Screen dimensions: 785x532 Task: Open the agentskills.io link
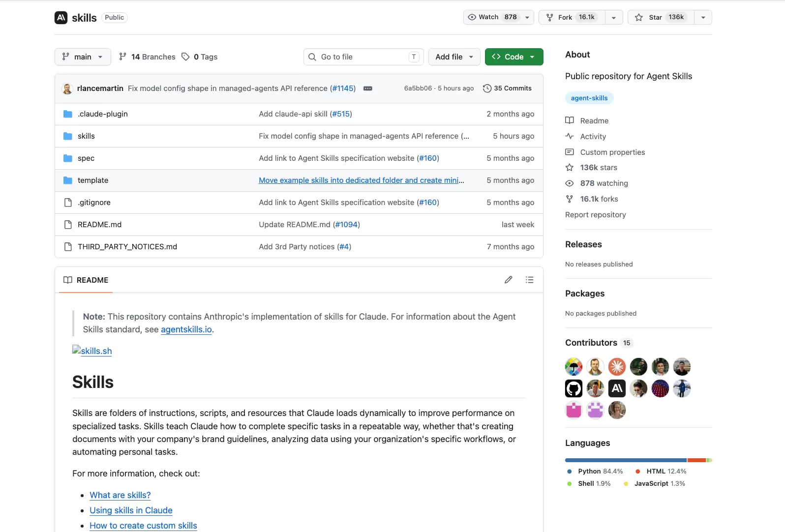(x=186, y=329)
